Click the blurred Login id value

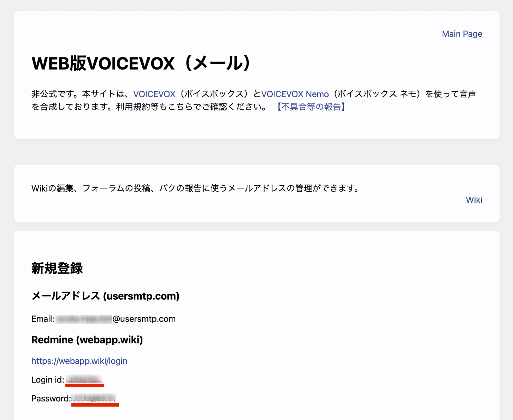(x=84, y=380)
